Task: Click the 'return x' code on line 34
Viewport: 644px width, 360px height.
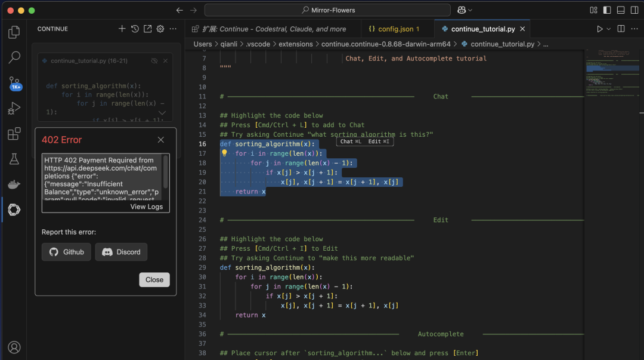Action: [250, 315]
